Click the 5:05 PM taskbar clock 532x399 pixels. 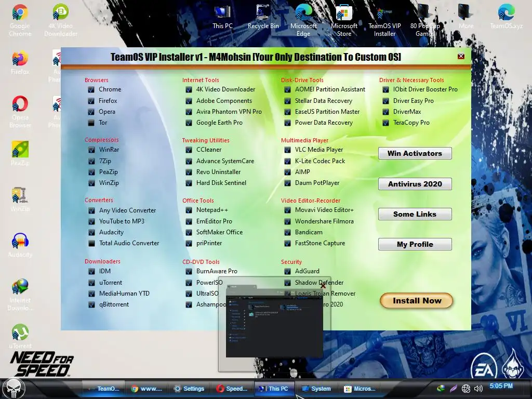501,386
